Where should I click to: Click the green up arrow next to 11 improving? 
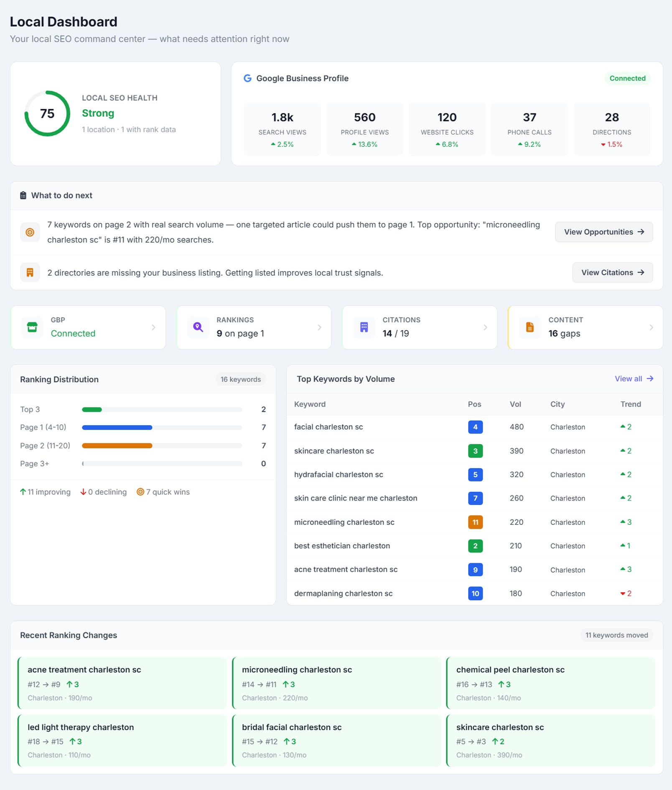coord(23,492)
